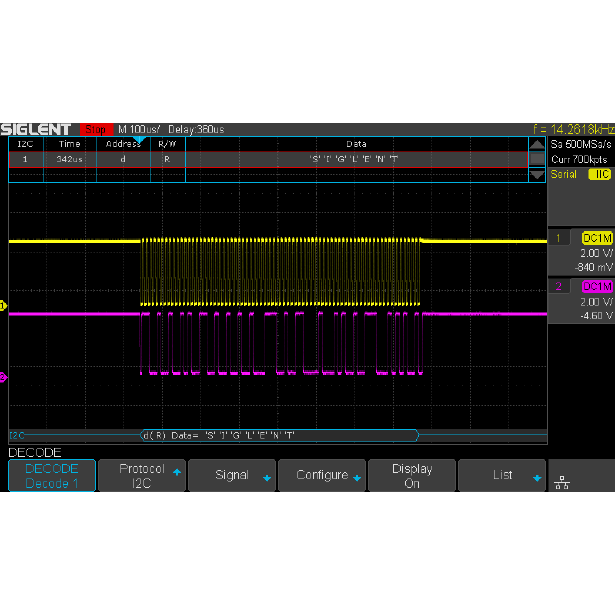The width and height of the screenshot is (615, 615).
Task: Click channel 2 DC1M coupling badge
Action: point(597,286)
